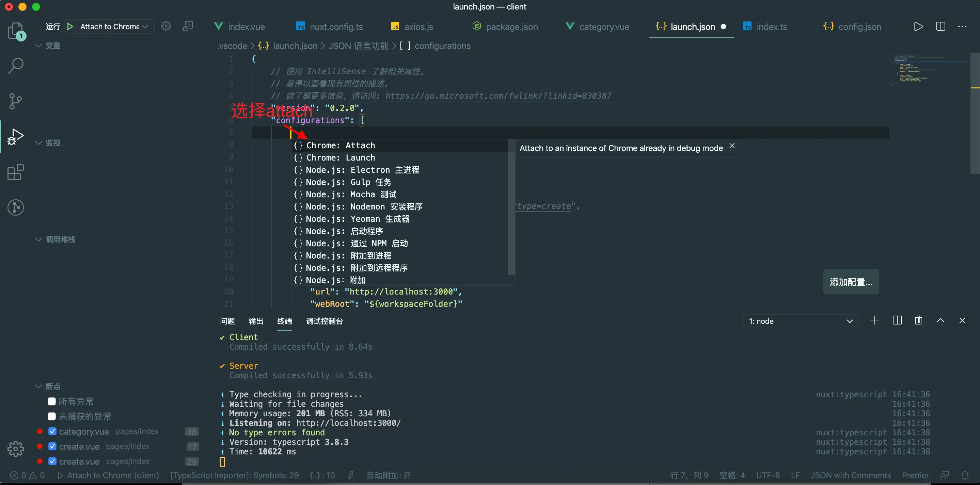Open the Search view in activity bar
The height and width of the screenshot is (485, 980).
click(16, 66)
